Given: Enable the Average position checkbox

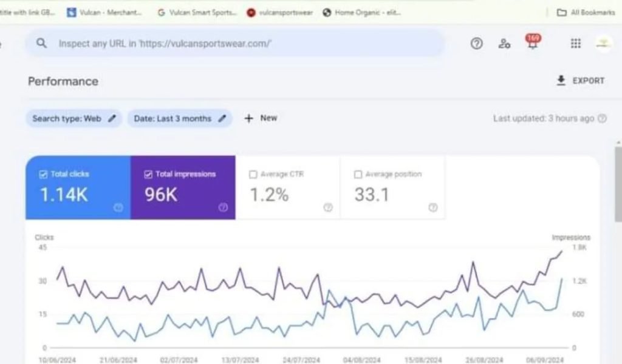Looking at the screenshot, I should [358, 175].
